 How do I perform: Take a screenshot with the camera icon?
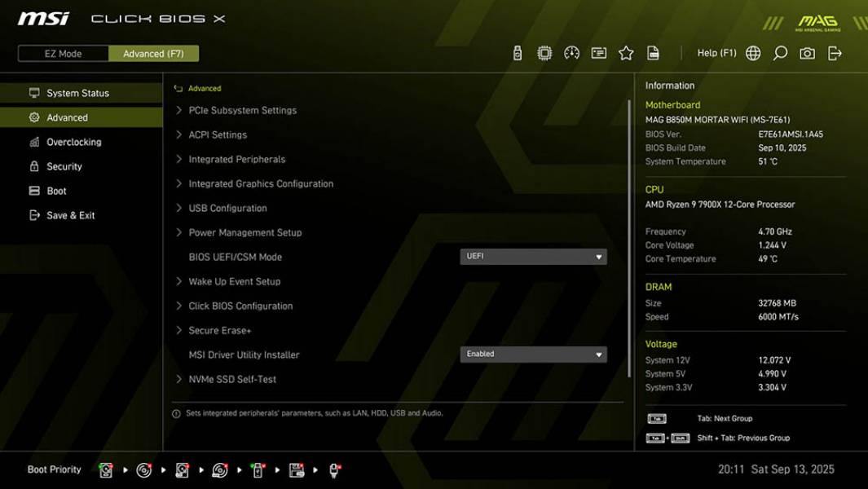point(805,52)
